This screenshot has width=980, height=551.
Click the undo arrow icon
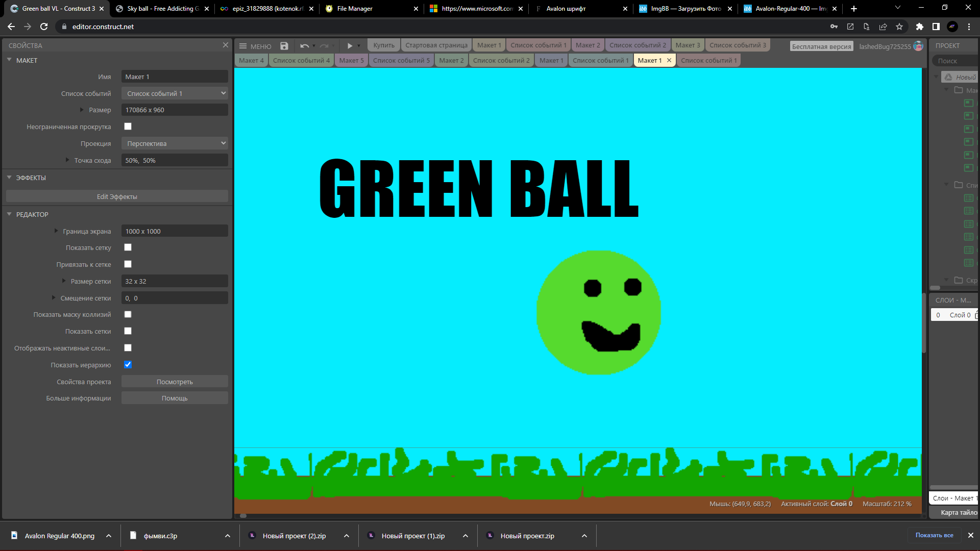coord(304,46)
